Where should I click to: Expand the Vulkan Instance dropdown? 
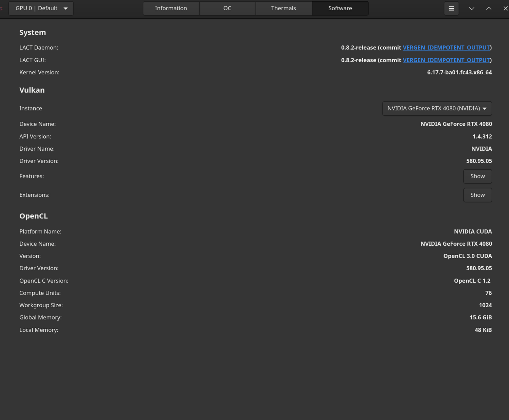pyautogui.click(x=437, y=109)
